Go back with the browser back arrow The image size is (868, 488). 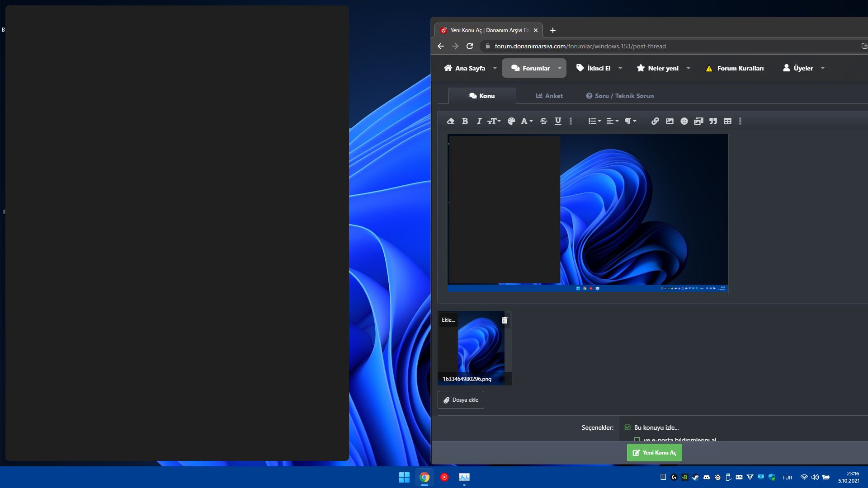[441, 46]
